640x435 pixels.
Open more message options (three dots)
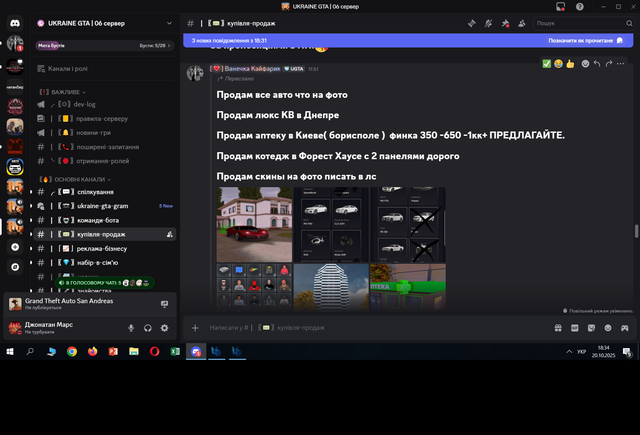tap(620, 64)
